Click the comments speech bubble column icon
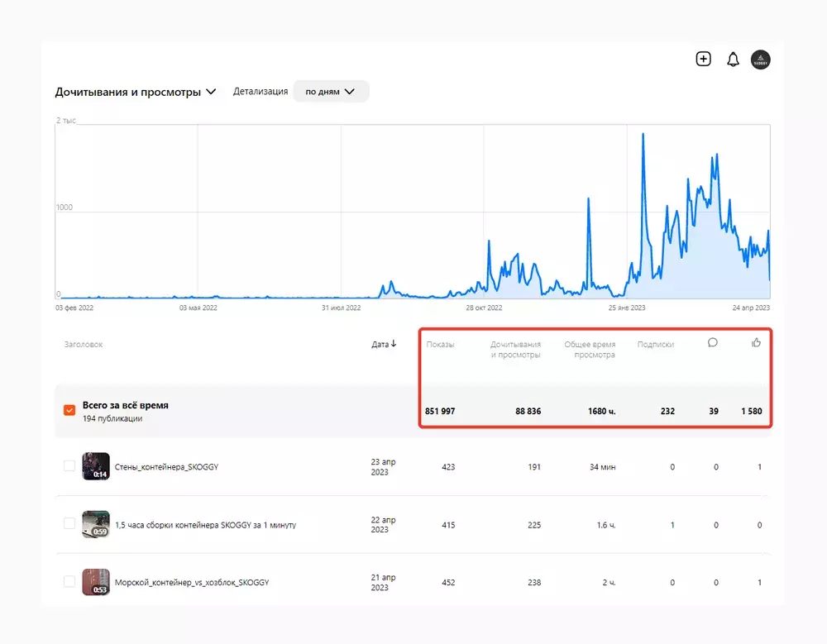The height and width of the screenshot is (644, 827). 713,343
